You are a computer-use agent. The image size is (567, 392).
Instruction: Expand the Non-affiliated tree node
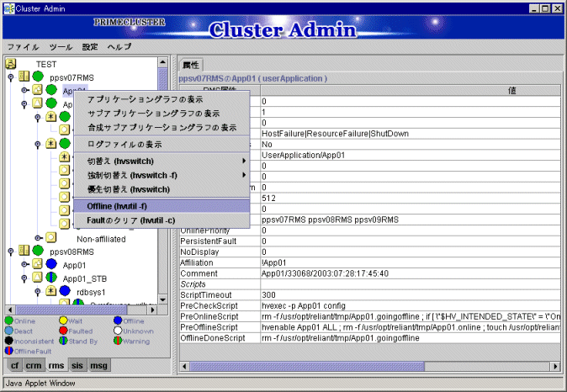38,238
